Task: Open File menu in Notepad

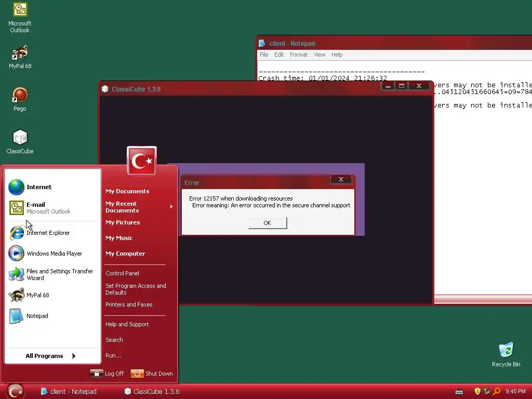Action: [264, 55]
